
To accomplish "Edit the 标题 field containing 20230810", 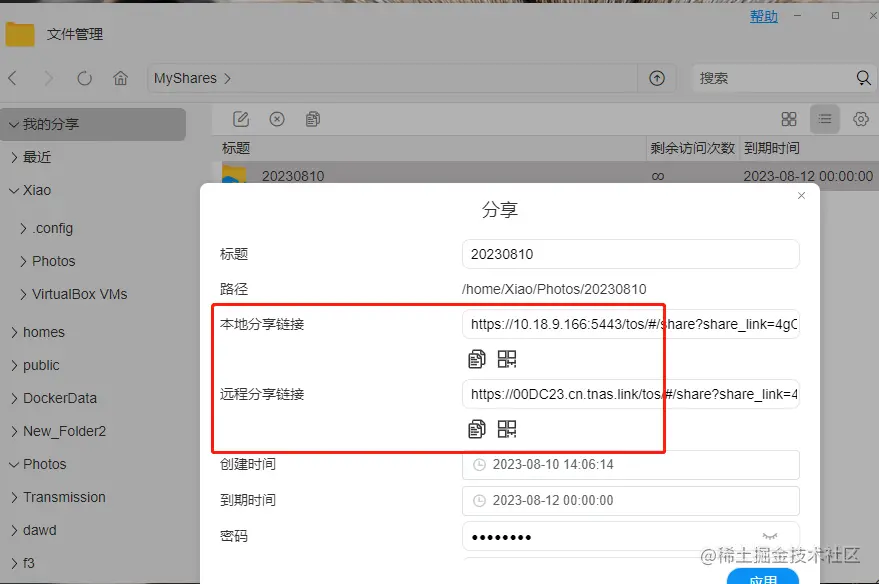I will [x=631, y=254].
